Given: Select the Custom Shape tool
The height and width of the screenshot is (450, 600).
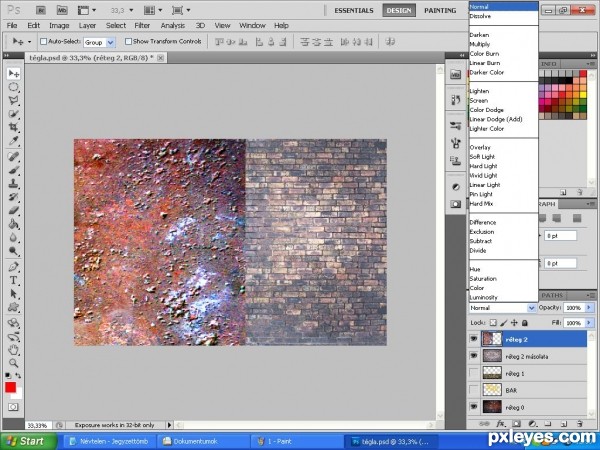Looking at the screenshot, I should (13, 307).
